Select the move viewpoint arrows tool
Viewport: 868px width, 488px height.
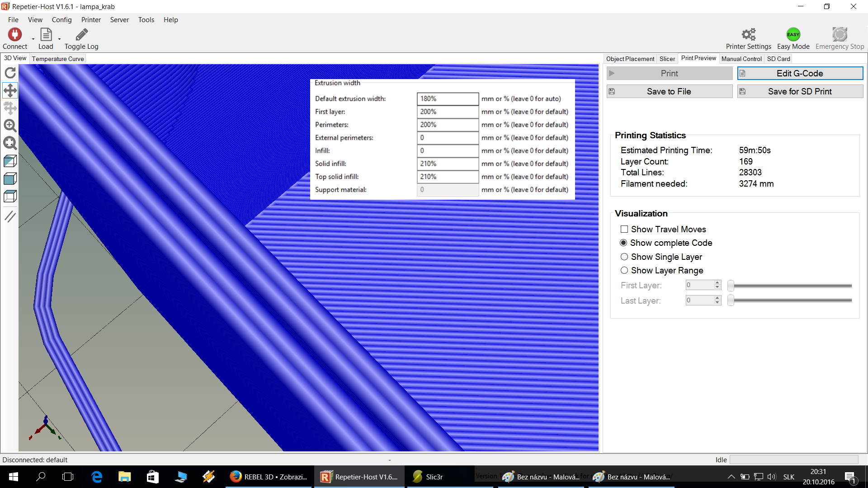(x=10, y=90)
